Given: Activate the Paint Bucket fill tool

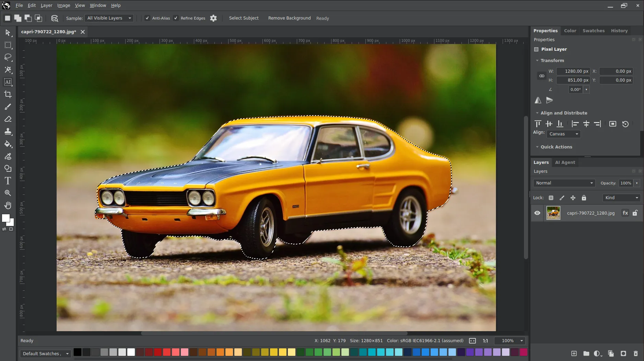Looking at the screenshot, I should [x=8, y=144].
